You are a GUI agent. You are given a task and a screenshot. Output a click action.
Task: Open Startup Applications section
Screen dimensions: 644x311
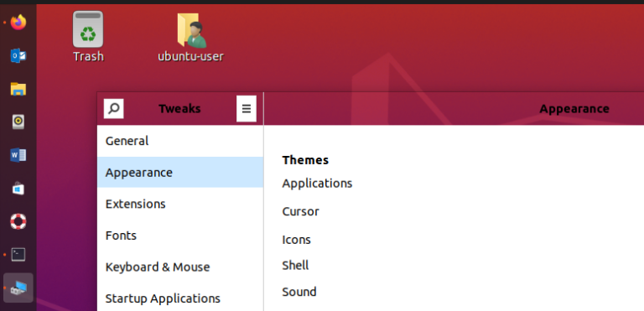coord(180,298)
